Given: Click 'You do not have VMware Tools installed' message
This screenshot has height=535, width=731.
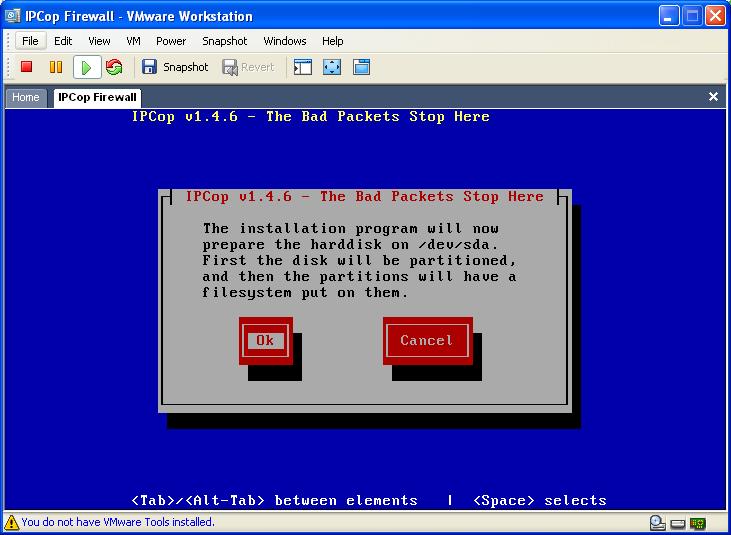Looking at the screenshot, I should (x=118, y=522).
